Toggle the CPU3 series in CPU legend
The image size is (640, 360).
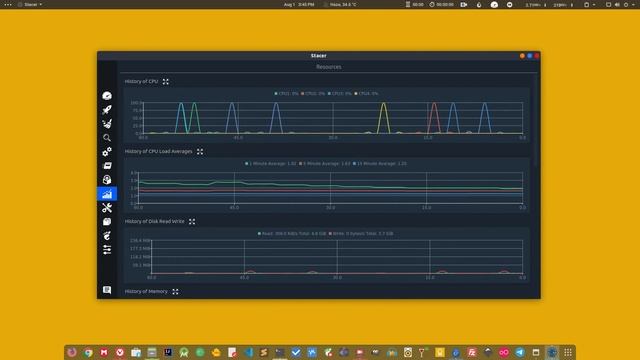tap(340, 93)
